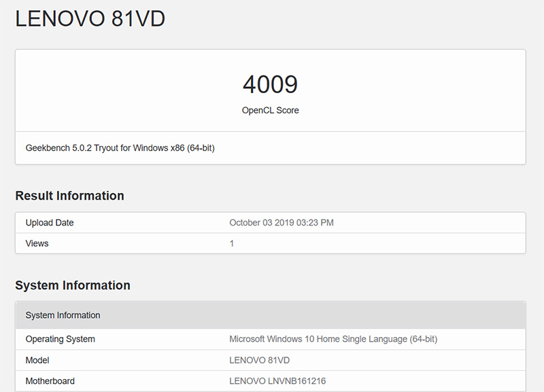The image size is (544, 392).
Task: Click the gray System Information table header
Action: point(63,315)
